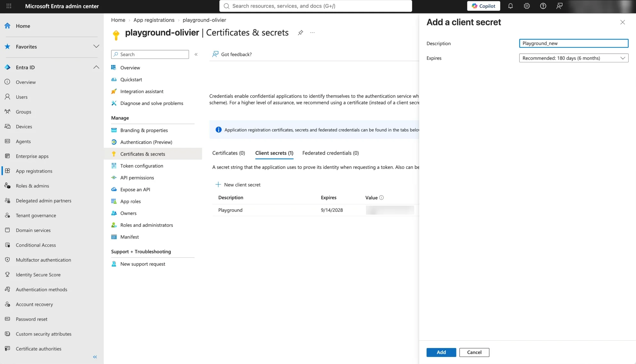The width and height of the screenshot is (636, 364).
Task: Open the notifications bell
Action: pos(510,6)
